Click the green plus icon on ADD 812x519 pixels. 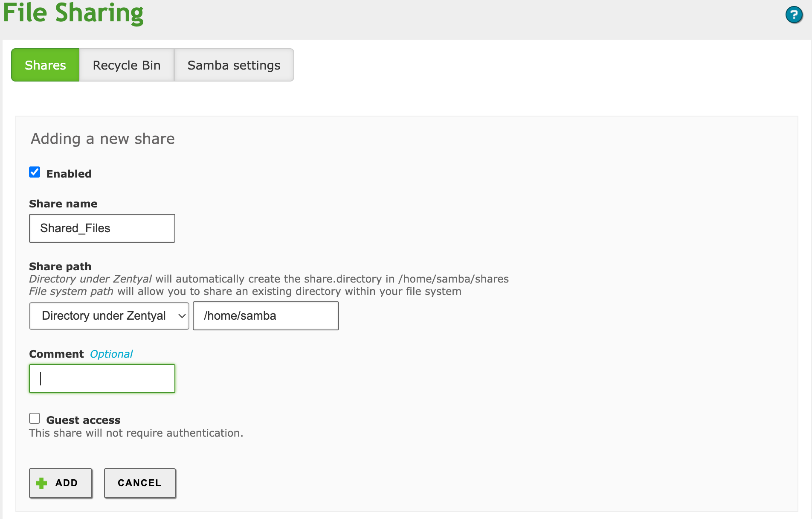tap(41, 483)
